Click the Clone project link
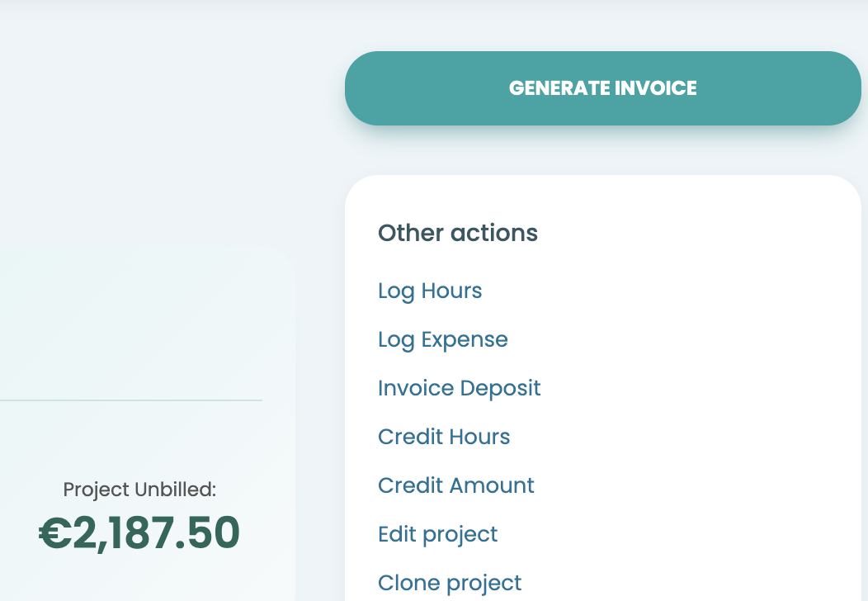868x601 pixels. (450, 584)
